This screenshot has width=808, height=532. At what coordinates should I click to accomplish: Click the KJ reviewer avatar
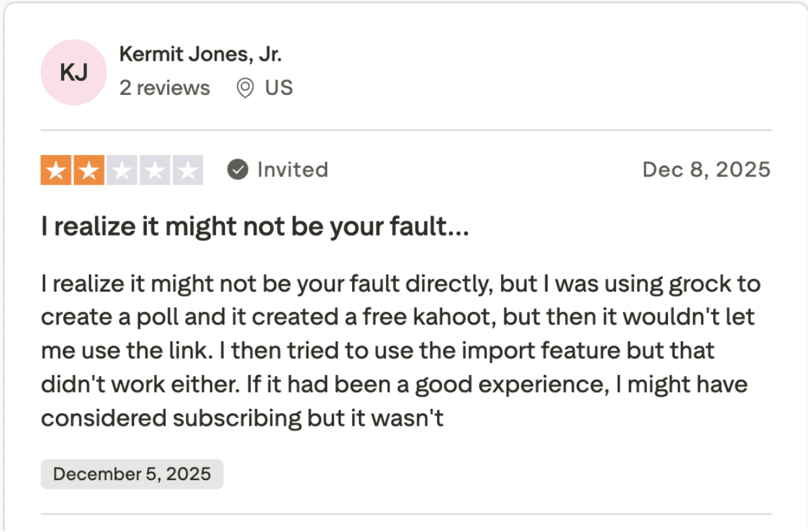(73, 73)
